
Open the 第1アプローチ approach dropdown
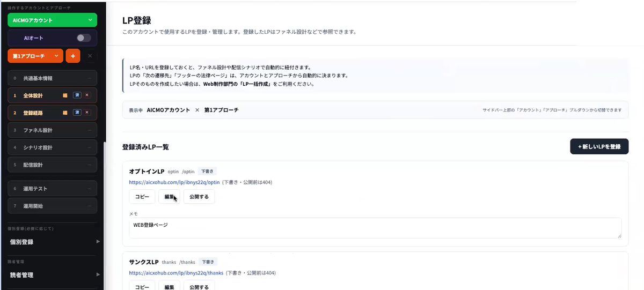[x=35, y=56]
